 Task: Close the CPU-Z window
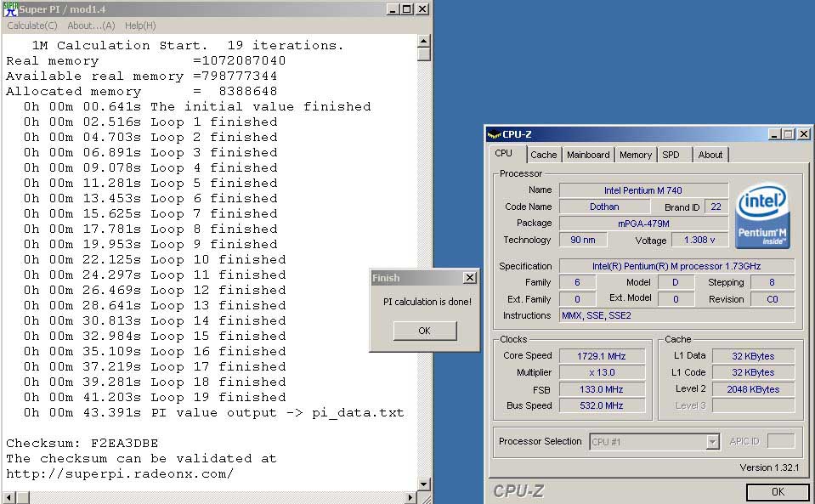coord(804,134)
